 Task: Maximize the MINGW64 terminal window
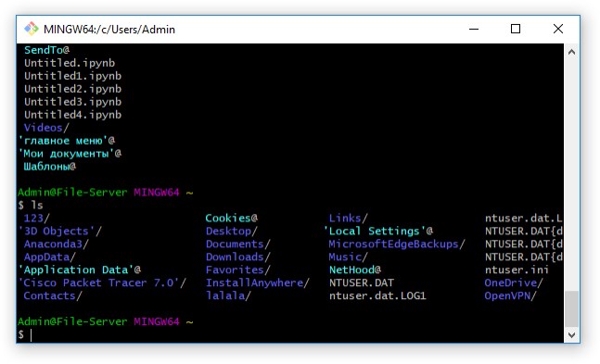(x=516, y=29)
